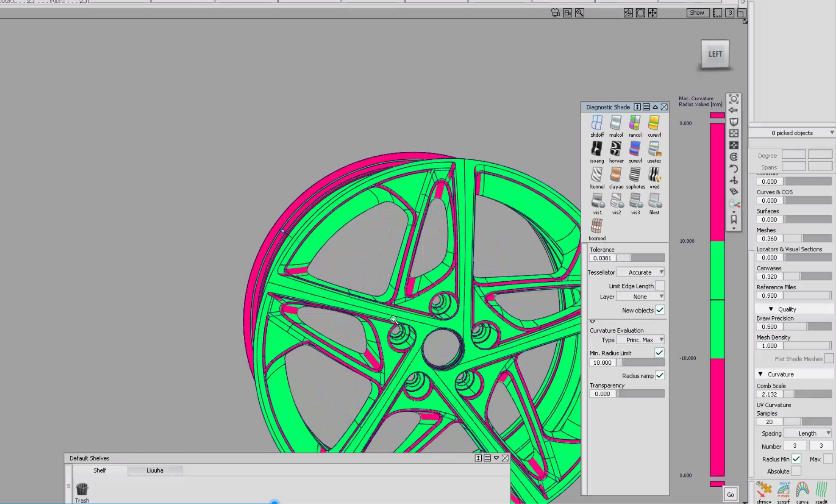The width and height of the screenshot is (836, 504).
Task: Change the curvature evaluation Type dropdown
Action: click(x=640, y=339)
